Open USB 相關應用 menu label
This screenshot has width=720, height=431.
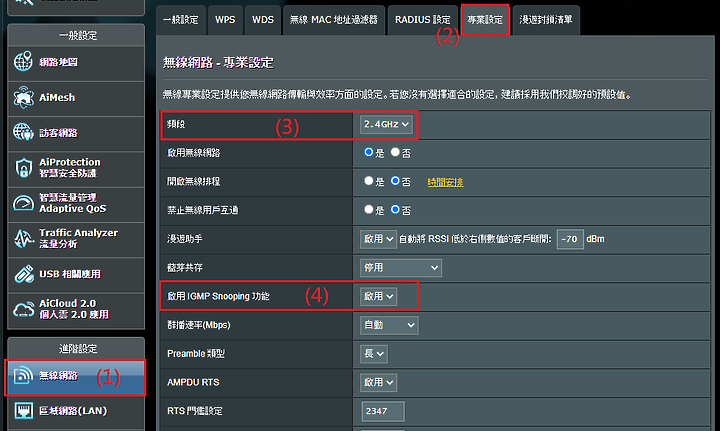[70, 274]
